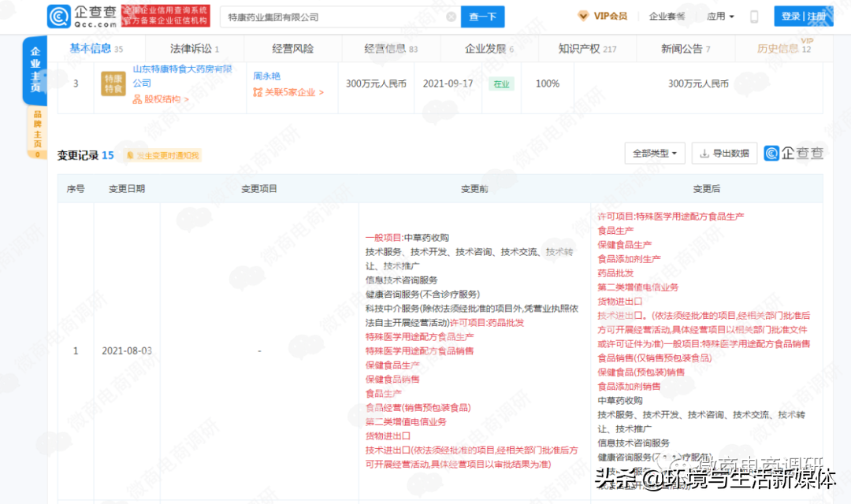
Task: Open 股权结构 link
Action: (x=161, y=99)
